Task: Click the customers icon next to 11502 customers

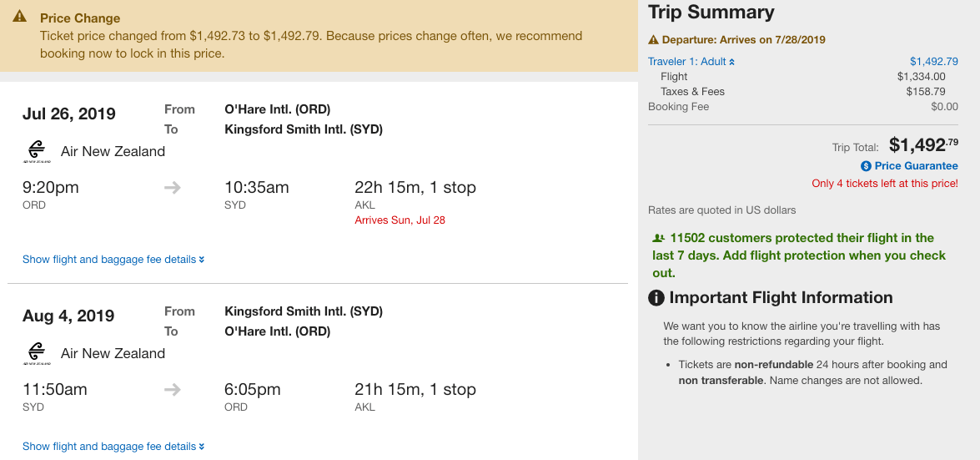Action: pos(658,238)
